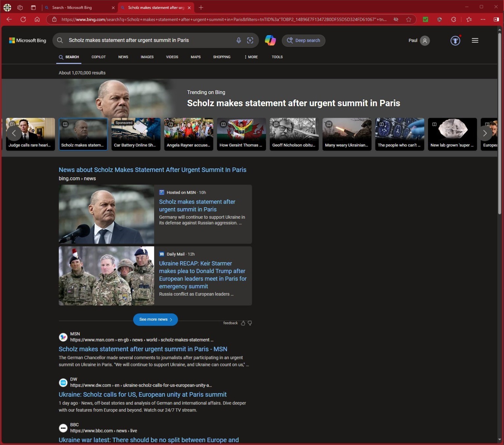Viewport: 504px width, 445px height.
Task: Open the 'How Geraint Thomas ...' trending card
Action: (x=241, y=134)
